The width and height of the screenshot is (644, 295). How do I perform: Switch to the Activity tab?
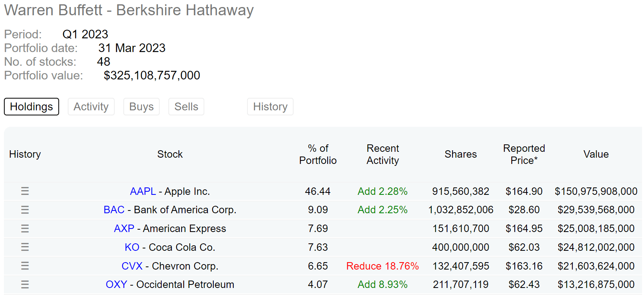click(x=91, y=106)
